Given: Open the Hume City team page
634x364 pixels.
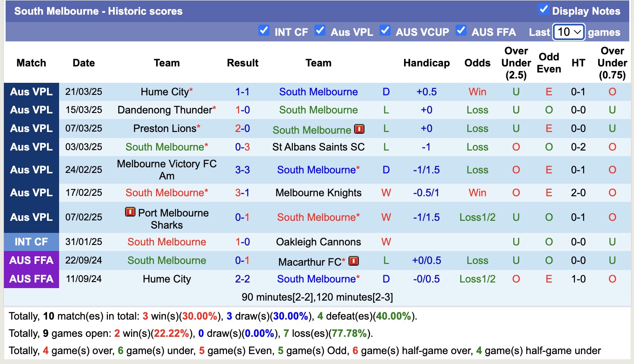Looking at the screenshot, I should point(164,91).
